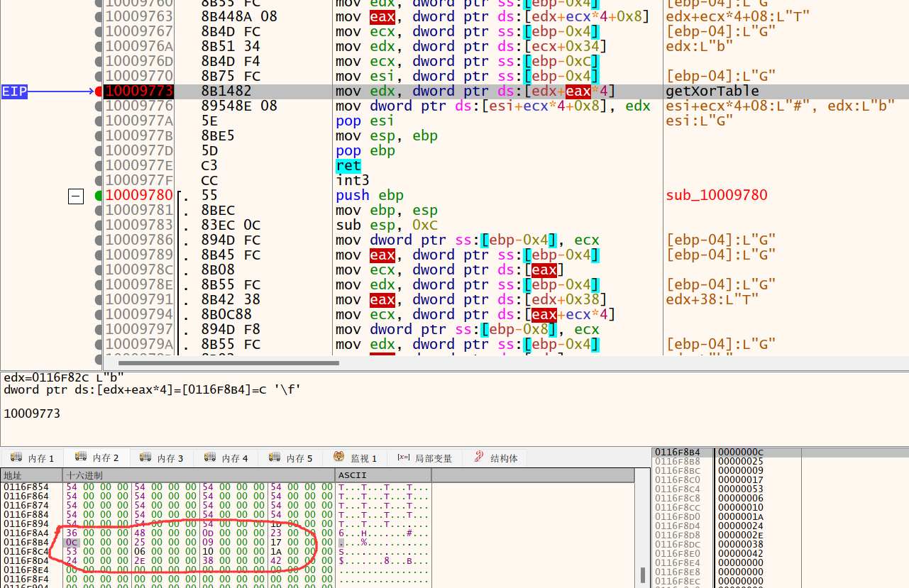Click the green marker dot at 10009780
909x588 pixels.
[98, 196]
